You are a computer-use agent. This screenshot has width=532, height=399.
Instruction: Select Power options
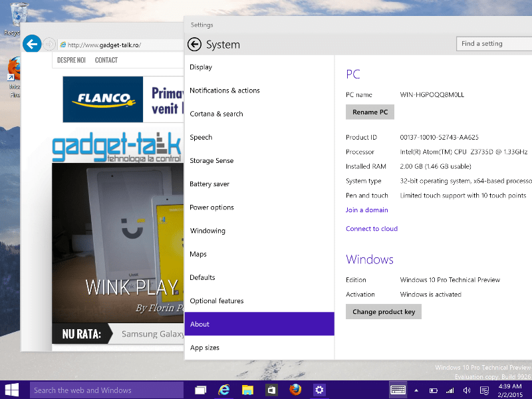[x=259, y=207]
